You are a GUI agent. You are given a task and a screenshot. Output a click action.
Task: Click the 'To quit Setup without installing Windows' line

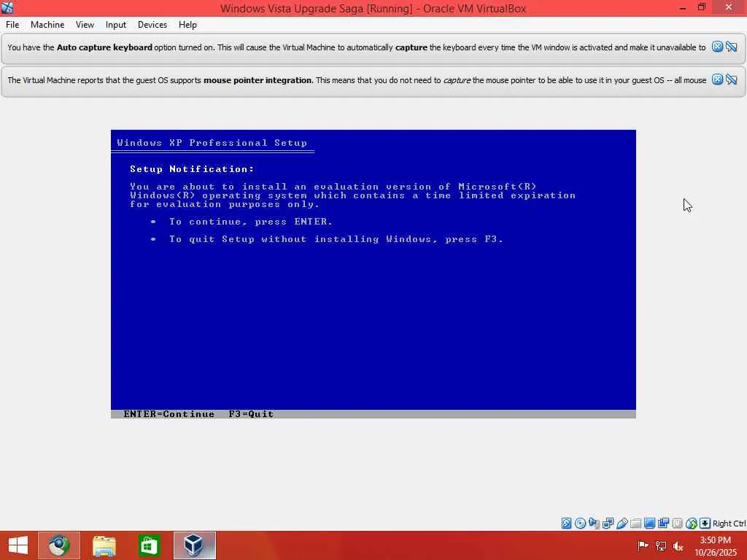[x=336, y=239]
